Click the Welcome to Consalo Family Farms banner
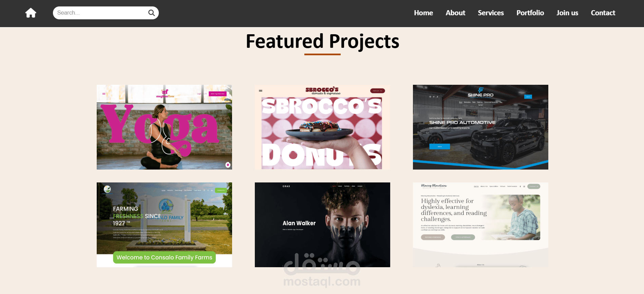Image resolution: width=644 pixels, height=294 pixels. (164, 257)
